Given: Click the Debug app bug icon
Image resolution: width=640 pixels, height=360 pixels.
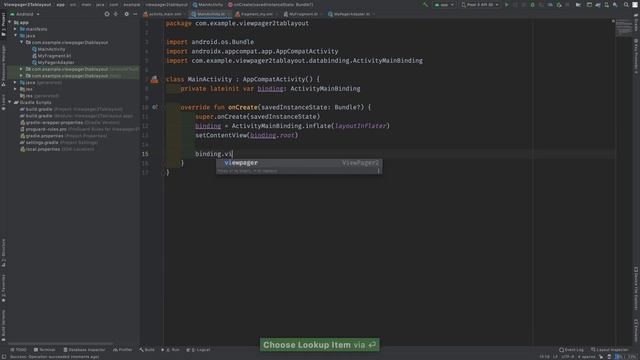Looking at the screenshot, I should click(x=532, y=5).
